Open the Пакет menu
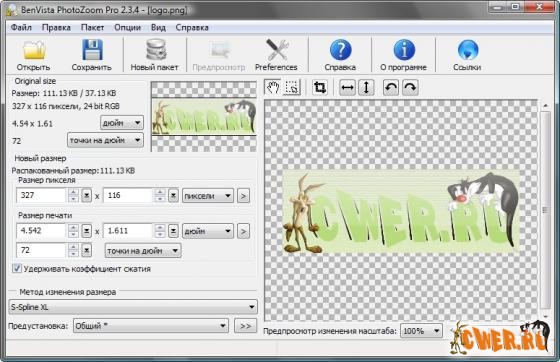This screenshot has width=560, height=362. pos(92,27)
